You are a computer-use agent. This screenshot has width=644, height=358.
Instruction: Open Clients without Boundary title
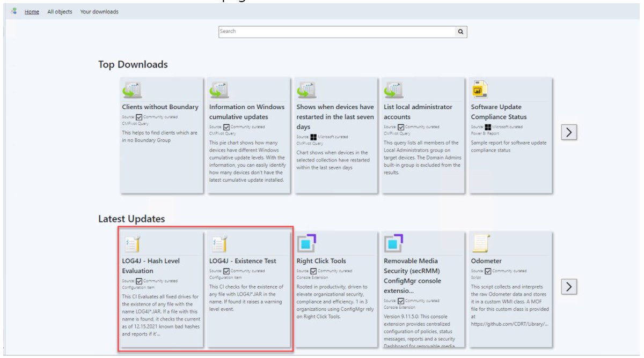coord(160,107)
